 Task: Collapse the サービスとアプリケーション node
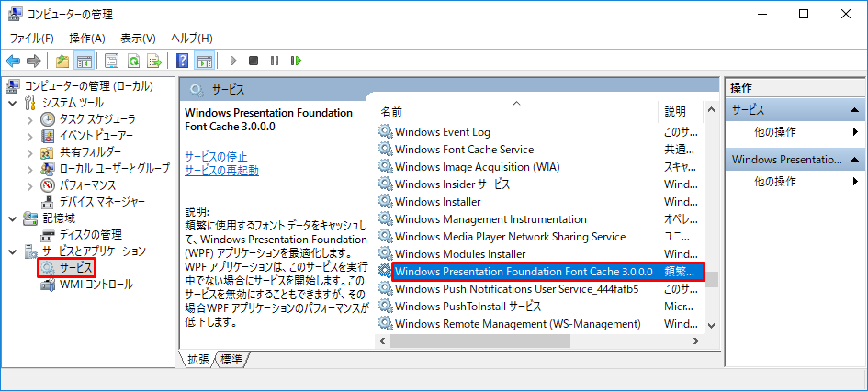tap(13, 251)
